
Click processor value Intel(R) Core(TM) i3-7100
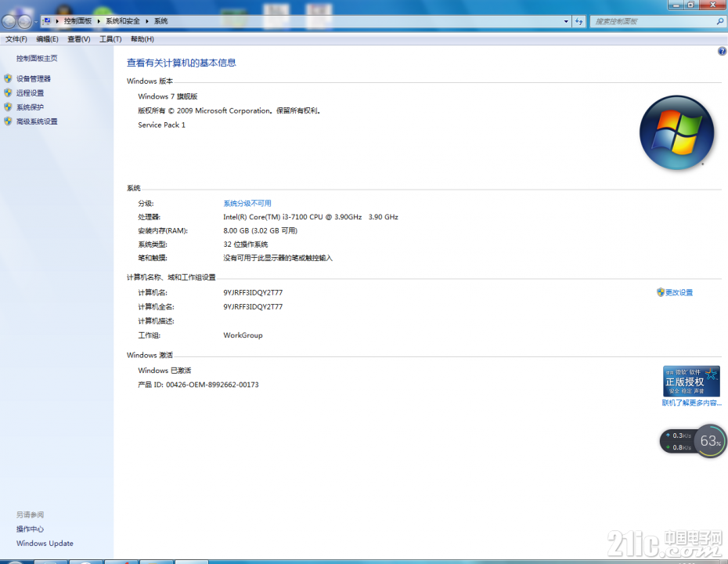click(x=311, y=216)
